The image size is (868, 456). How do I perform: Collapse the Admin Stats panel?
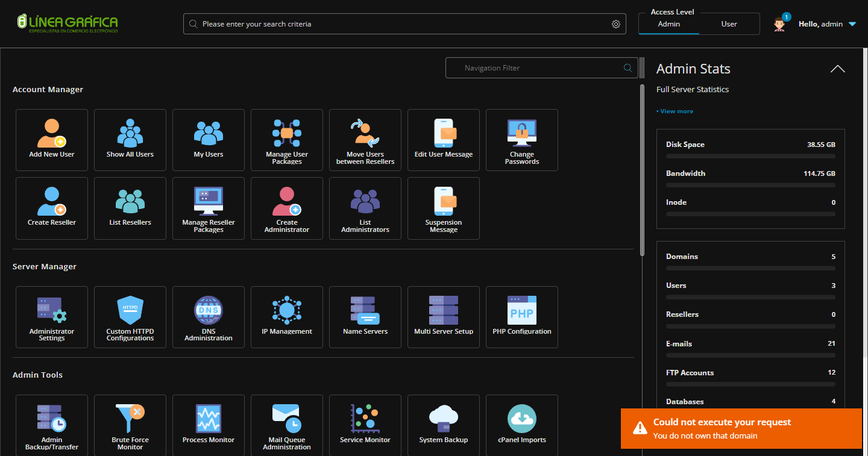tap(837, 69)
